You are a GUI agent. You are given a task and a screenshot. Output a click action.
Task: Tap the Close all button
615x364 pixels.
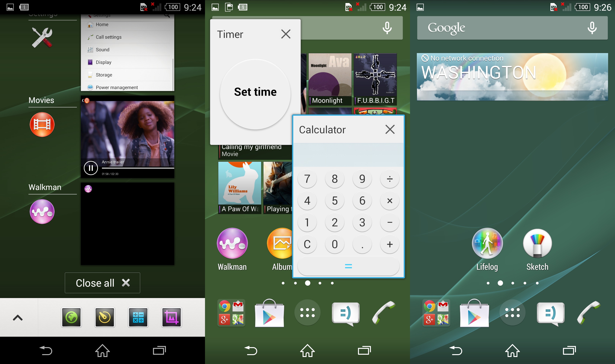point(102,283)
